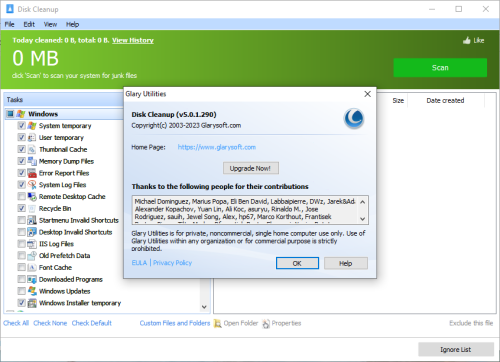
Task: Click contributors list scroll down arrow
Action: tap(363, 219)
